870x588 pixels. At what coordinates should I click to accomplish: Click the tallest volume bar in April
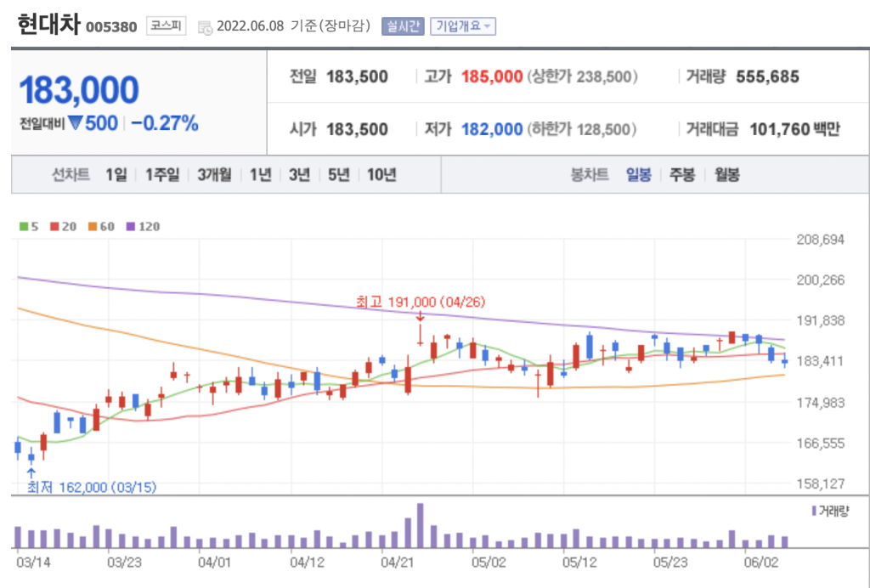420,526
